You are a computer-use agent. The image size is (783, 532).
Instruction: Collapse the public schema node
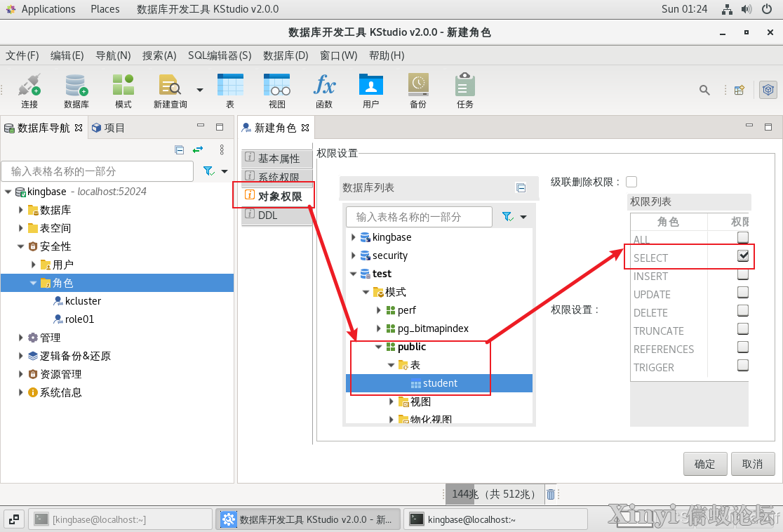pyautogui.click(x=378, y=347)
